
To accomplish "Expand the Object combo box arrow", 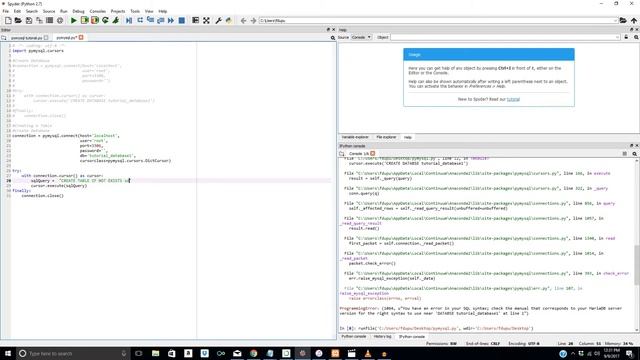I will coord(617,37).
